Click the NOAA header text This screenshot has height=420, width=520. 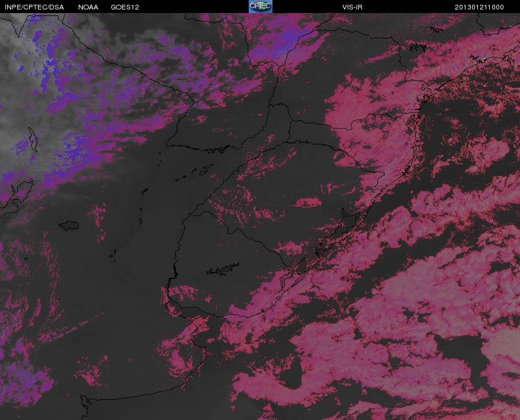pos(88,7)
